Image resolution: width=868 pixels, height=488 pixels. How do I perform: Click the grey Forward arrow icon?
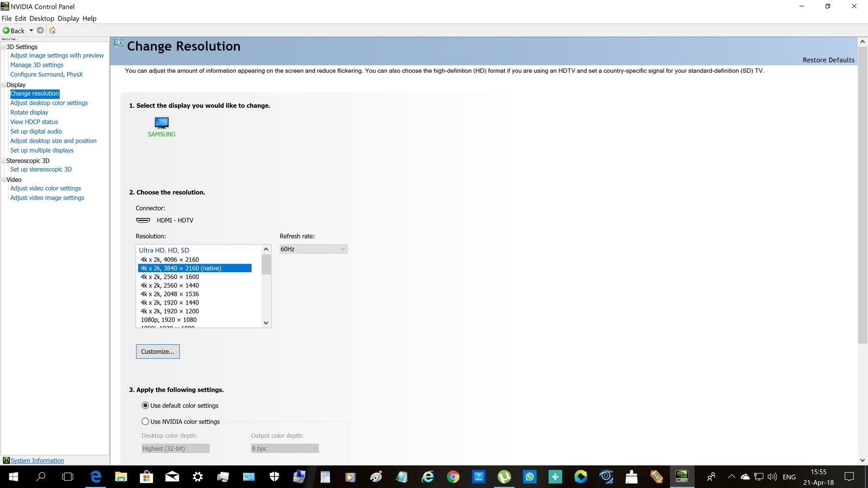tap(40, 30)
